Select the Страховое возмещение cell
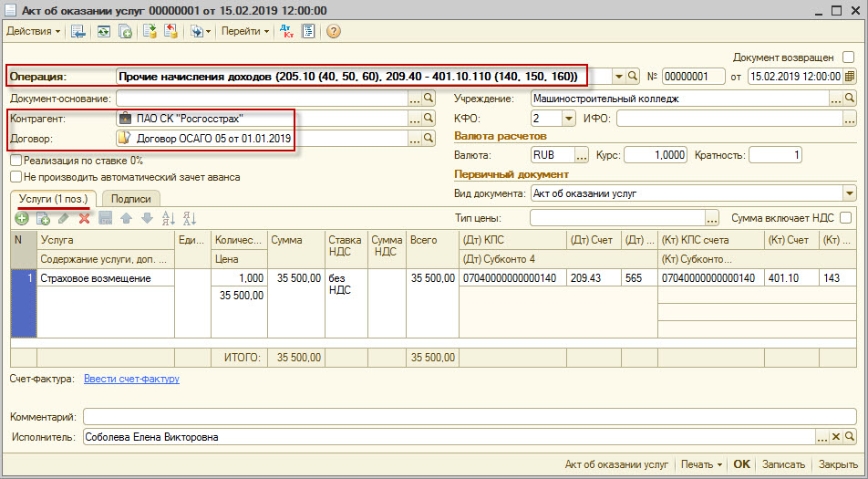868x479 pixels. [x=106, y=278]
